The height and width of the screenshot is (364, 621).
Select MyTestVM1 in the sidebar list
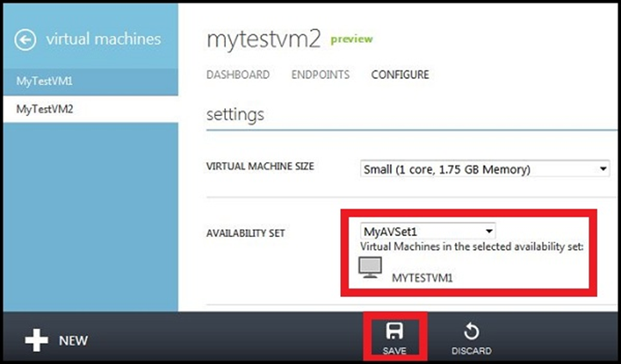[x=90, y=82]
